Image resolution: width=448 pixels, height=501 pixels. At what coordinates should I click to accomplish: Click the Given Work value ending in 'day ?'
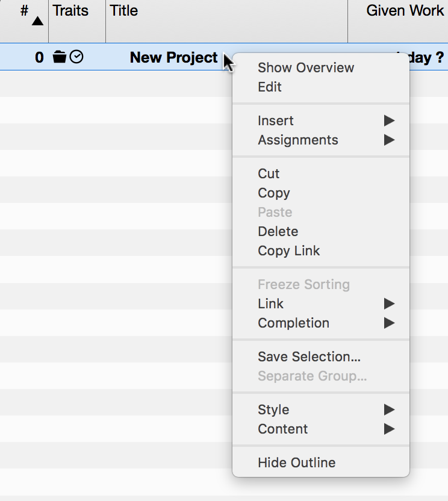(427, 58)
